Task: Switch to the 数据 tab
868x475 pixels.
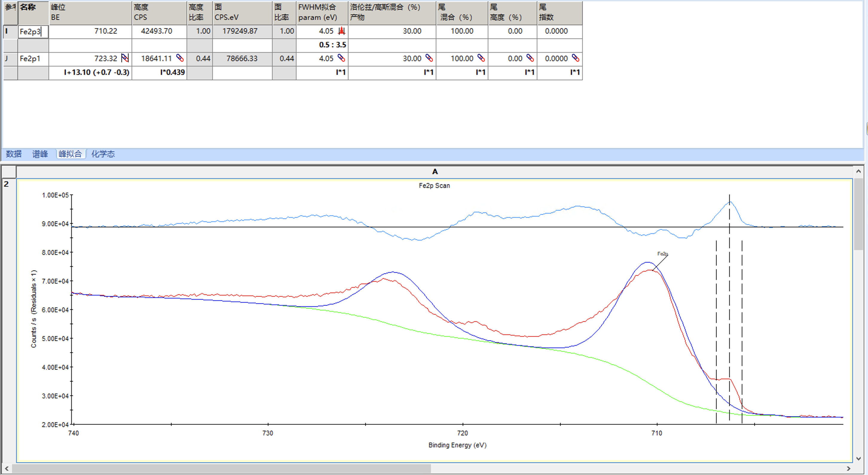Action: (x=14, y=154)
